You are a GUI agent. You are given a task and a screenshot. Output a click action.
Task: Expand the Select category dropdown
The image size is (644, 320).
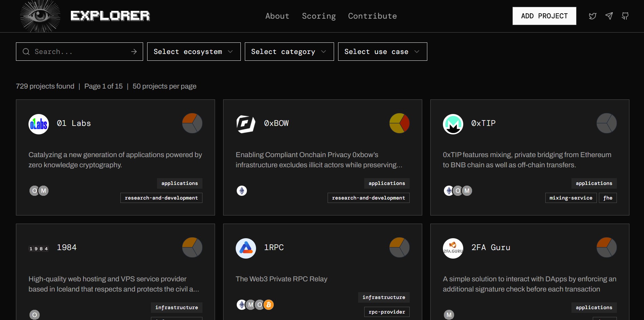tap(289, 51)
